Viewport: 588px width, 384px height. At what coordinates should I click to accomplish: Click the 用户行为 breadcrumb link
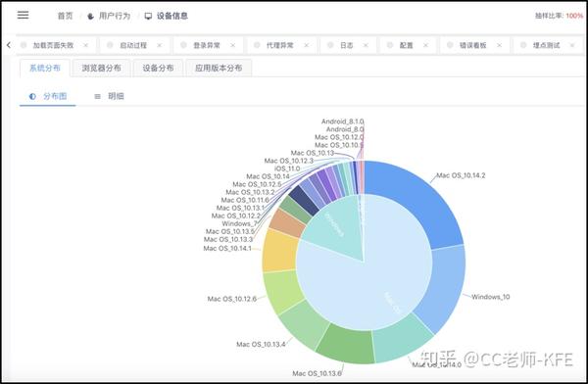point(115,16)
